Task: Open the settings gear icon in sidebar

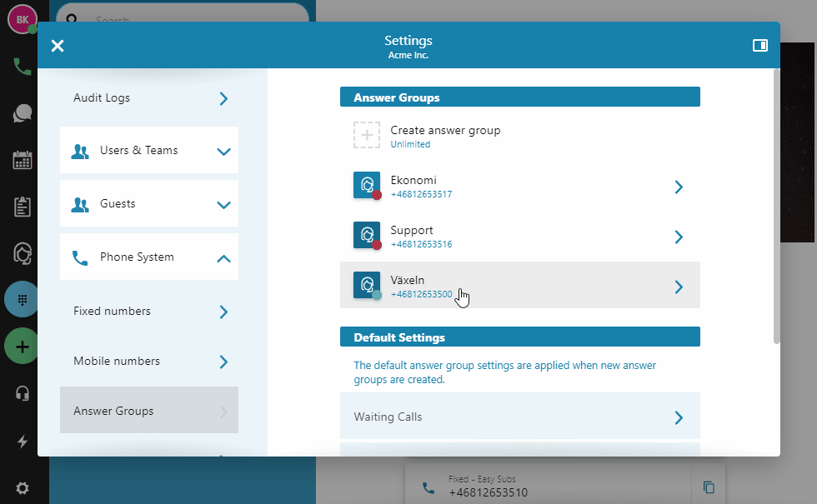Action: click(x=22, y=488)
